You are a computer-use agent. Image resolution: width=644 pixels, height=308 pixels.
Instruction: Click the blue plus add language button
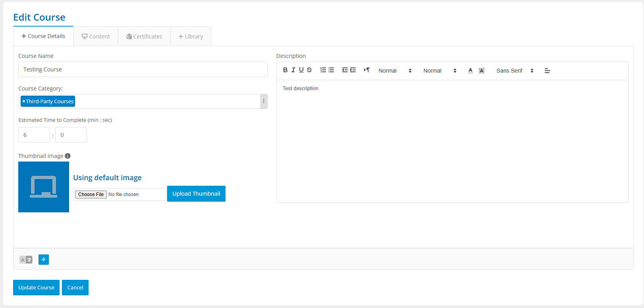click(x=44, y=260)
